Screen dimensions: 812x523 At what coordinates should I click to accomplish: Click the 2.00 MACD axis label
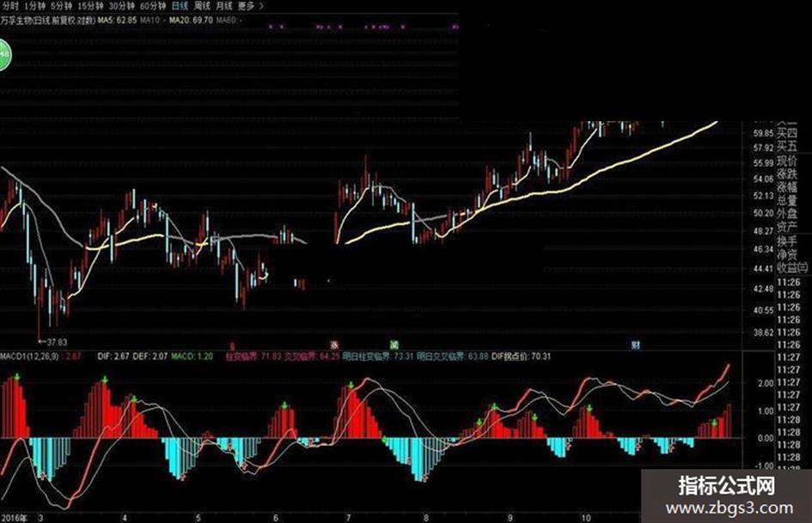766,383
